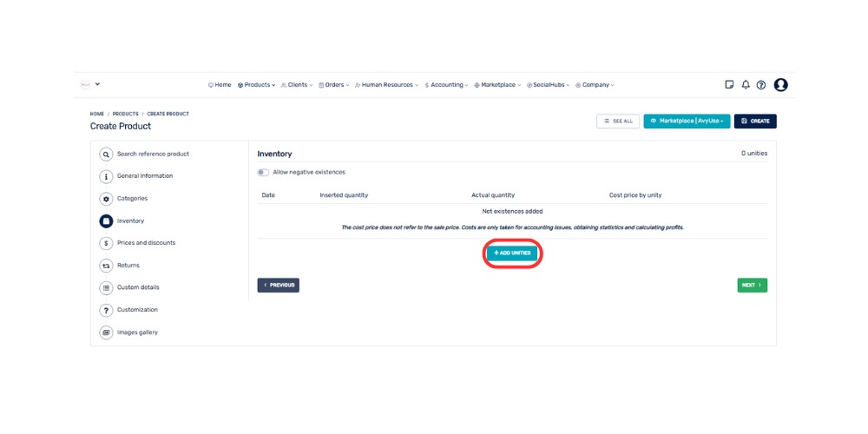Click the Prices and discounts dollar icon

click(x=106, y=243)
